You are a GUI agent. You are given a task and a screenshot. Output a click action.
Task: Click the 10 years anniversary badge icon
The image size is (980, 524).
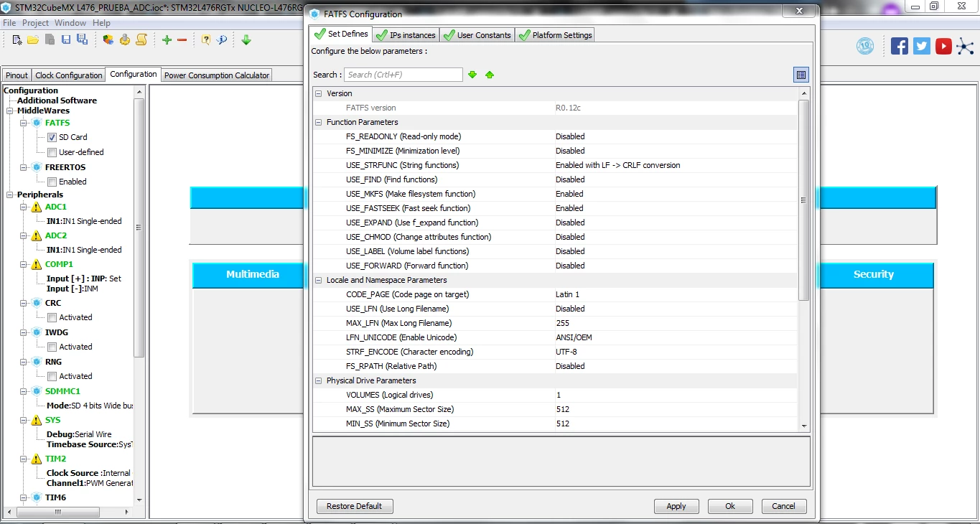(865, 46)
